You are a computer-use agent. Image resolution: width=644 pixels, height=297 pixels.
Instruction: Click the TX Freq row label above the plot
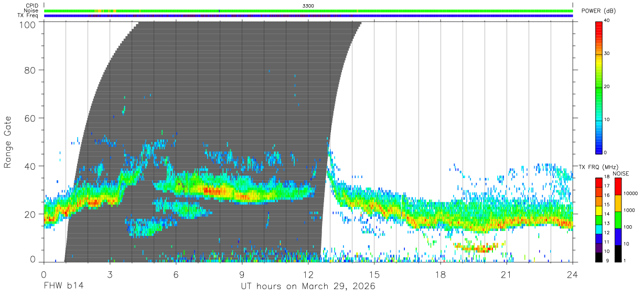click(x=28, y=16)
